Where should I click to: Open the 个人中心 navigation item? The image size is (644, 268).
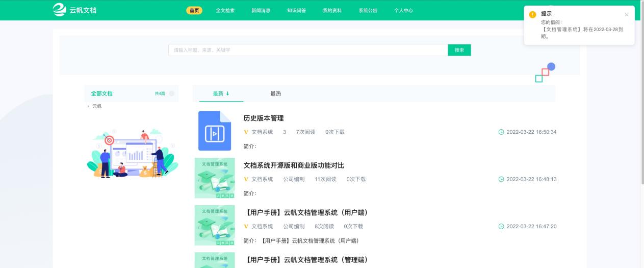pyautogui.click(x=403, y=10)
